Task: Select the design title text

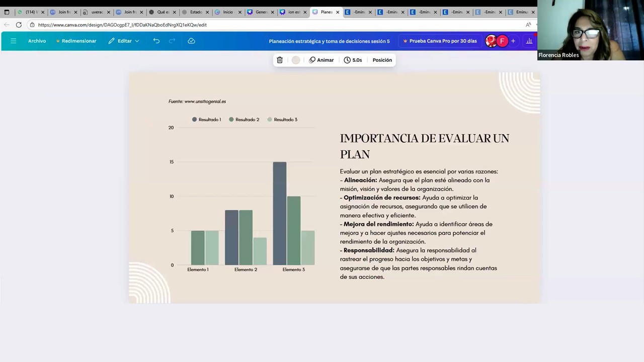Action: coord(329,41)
